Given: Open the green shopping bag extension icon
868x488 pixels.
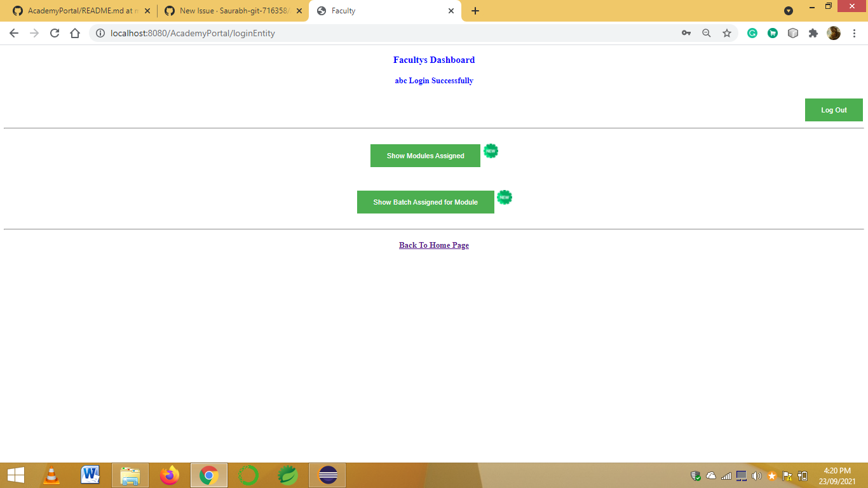Looking at the screenshot, I should click(x=773, y=33).
